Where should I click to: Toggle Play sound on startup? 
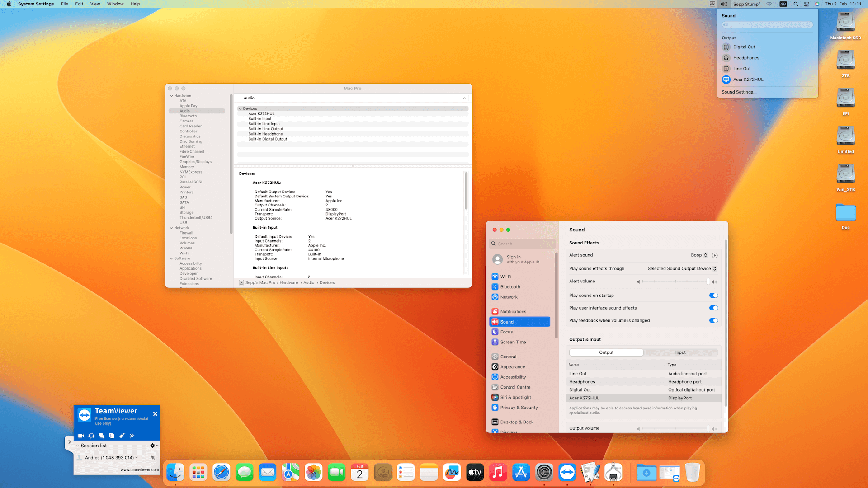point(713,296)
